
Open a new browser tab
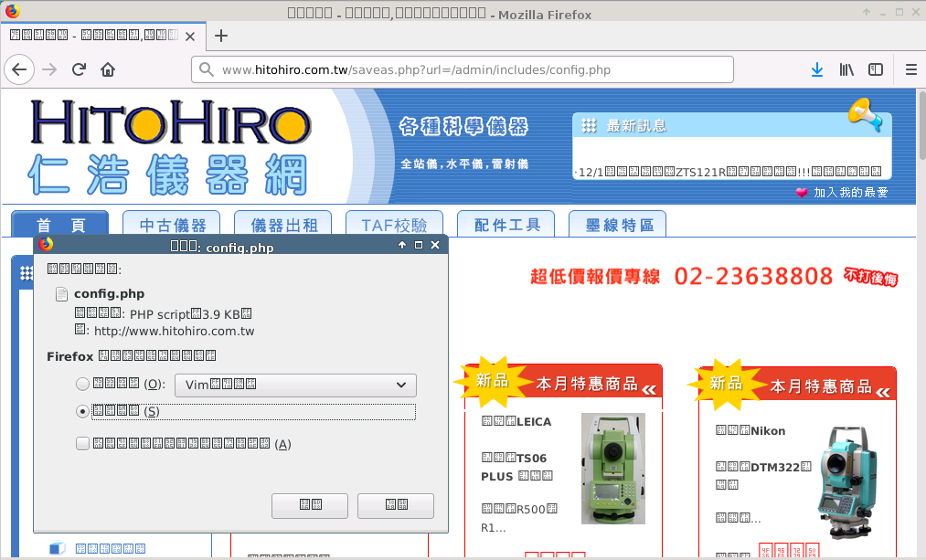221,36
